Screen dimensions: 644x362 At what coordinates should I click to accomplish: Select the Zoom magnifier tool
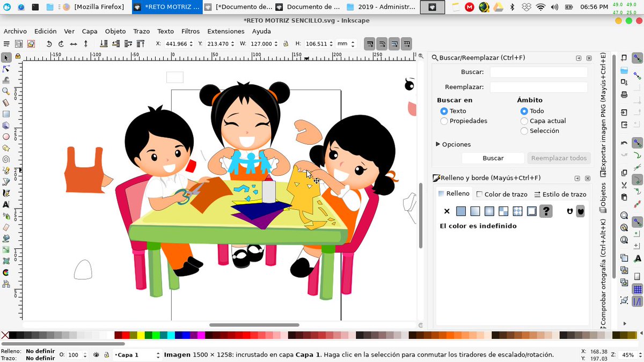[x=6, y=91]
